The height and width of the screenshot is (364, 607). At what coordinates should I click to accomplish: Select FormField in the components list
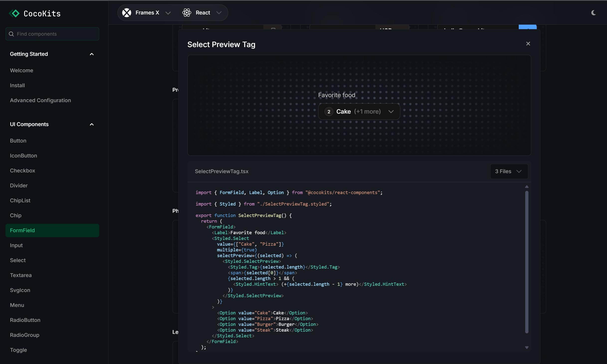(x=22, y=230)
